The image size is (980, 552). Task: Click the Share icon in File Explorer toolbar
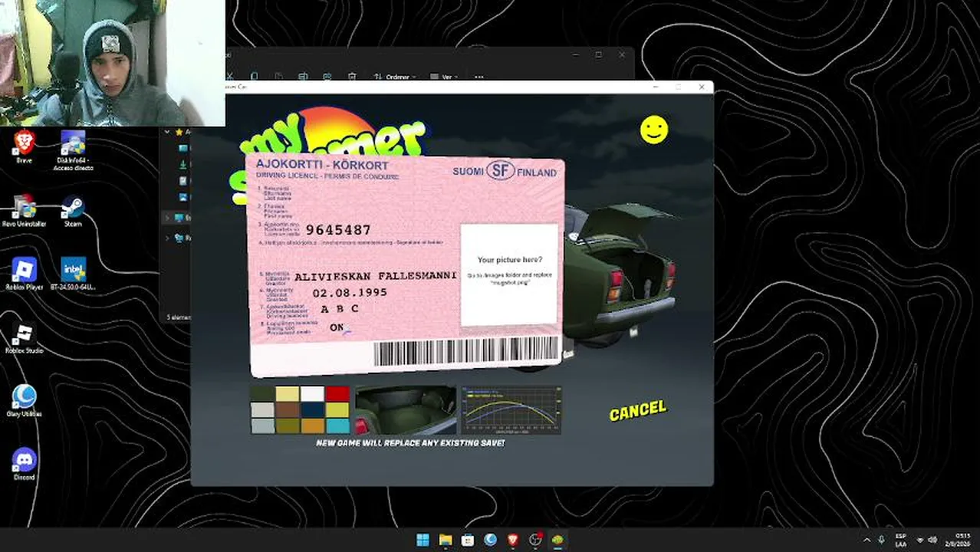click(327, 77)
